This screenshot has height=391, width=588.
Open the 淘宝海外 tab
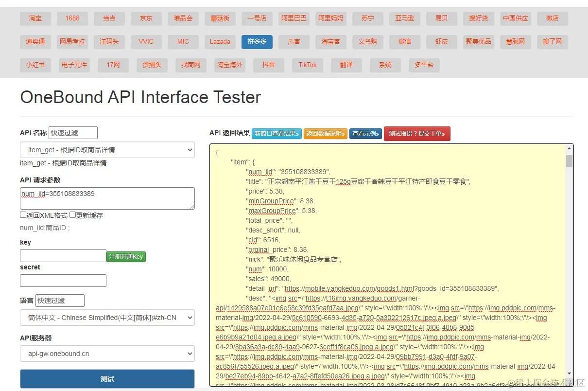coord(230,65)
